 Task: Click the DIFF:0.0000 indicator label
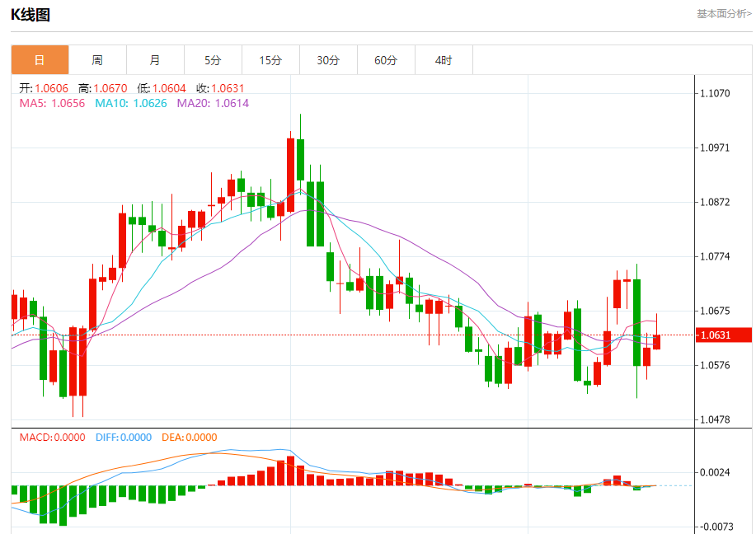pyautogui.click(x=124, y=437)
